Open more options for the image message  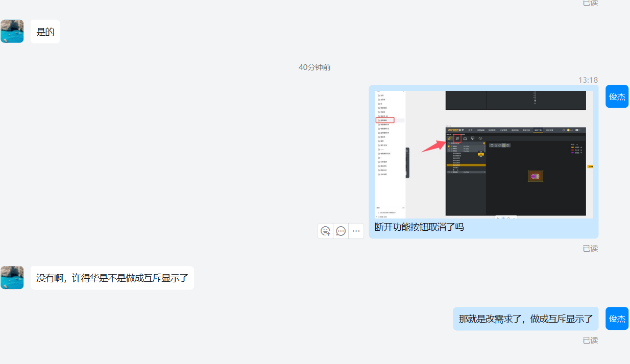(x=356, y=231)
